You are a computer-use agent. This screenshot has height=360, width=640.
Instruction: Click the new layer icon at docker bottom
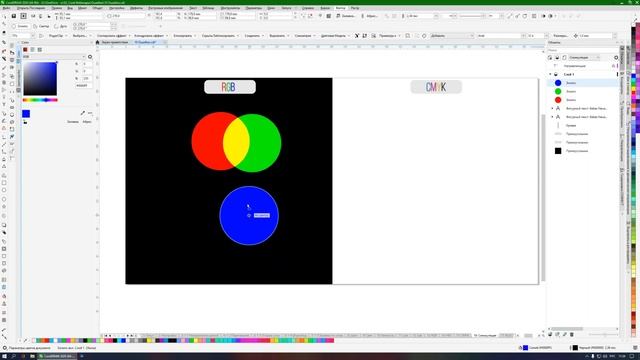coord(550,334)
